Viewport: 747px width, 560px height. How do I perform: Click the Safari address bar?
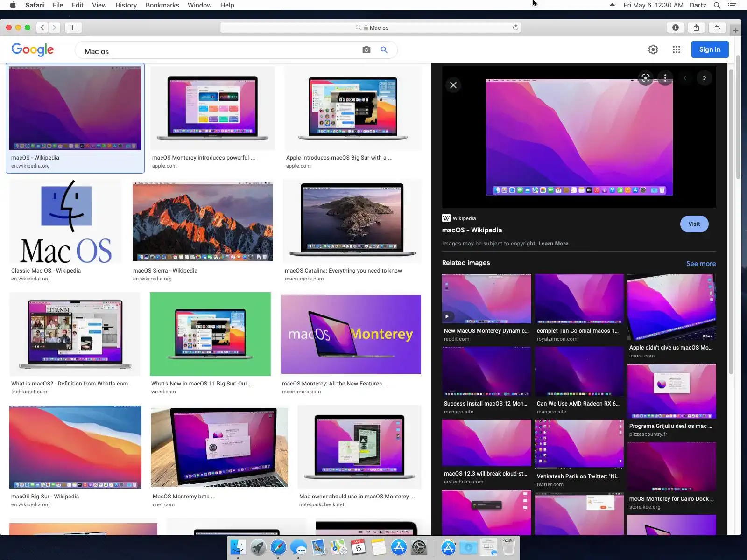pos(371,28)
